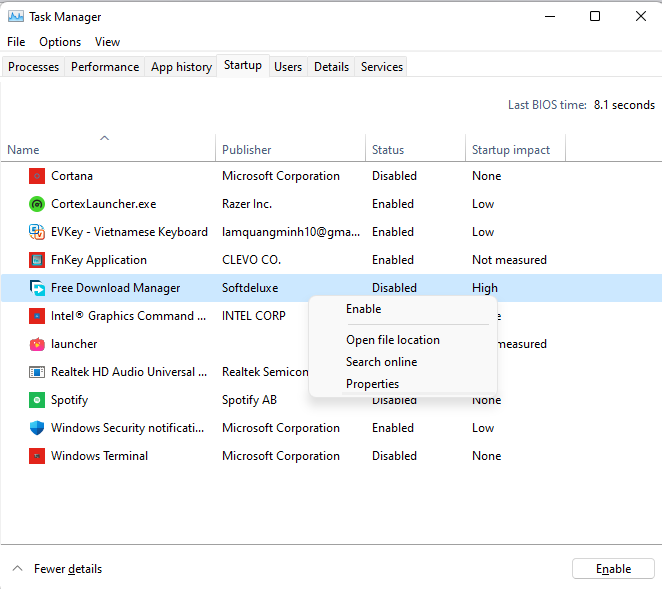
Task: Maximize the Task Manager window
Action: 595,16
